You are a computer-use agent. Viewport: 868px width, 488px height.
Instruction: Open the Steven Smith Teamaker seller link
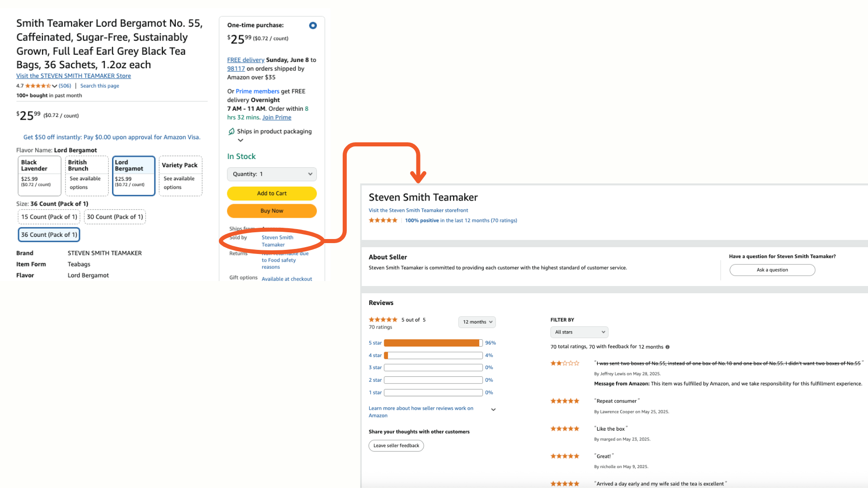[x=277, y=241]
